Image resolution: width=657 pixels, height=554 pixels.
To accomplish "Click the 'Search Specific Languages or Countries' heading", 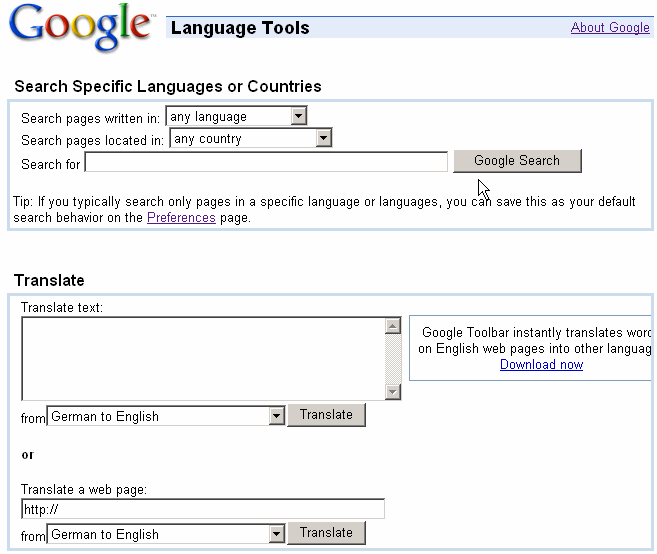I will tap(168, 86).
